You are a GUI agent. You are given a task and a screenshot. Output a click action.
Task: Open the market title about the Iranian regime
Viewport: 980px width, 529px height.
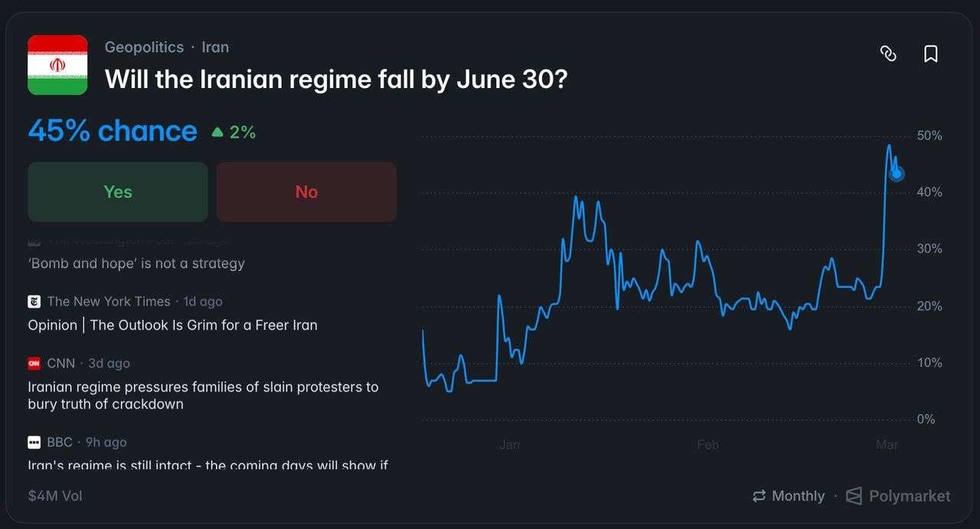(x=335, y=79)
